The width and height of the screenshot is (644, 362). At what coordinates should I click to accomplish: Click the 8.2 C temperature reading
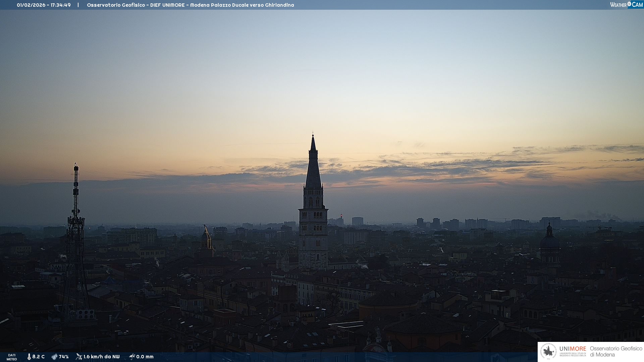click(39, 357)
